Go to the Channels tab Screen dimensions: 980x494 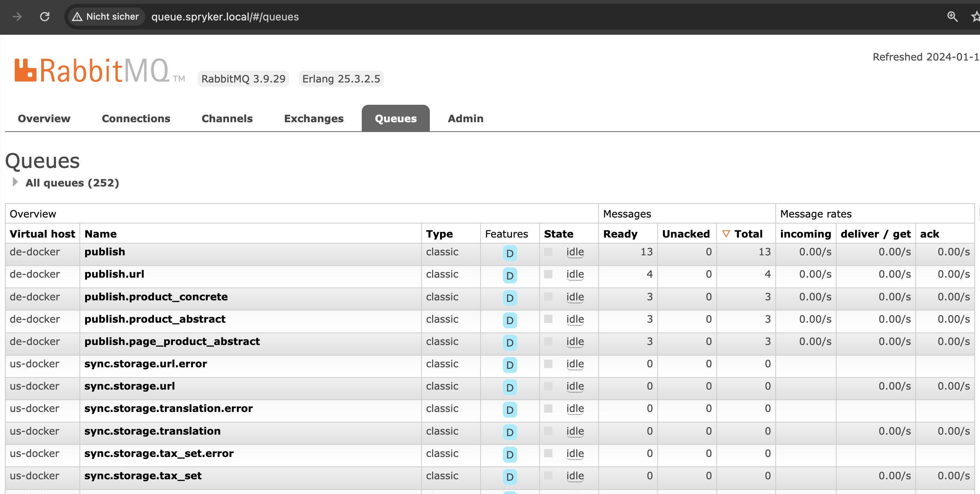pyautogui.click(x=227, y=119)
